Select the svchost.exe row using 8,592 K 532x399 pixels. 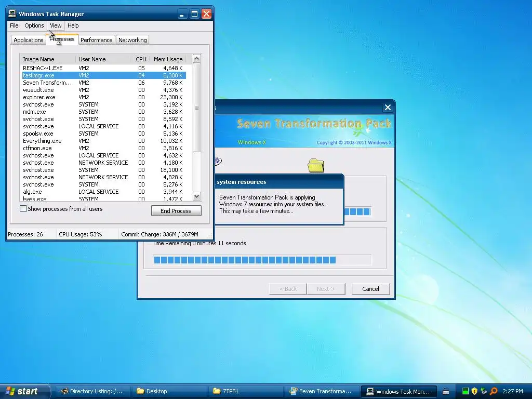coord(104,119)
